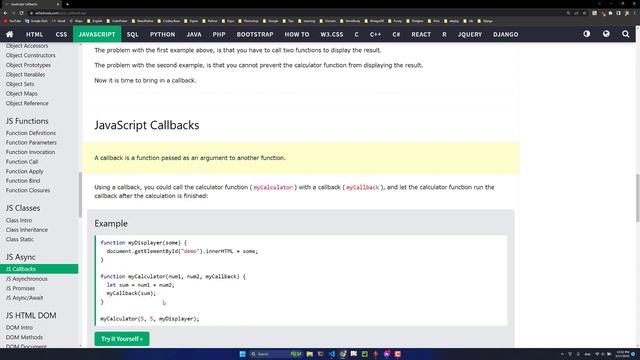Open Function Invocation sidebar link
Screen dimensions: 640x360
[x=30, y=152]
